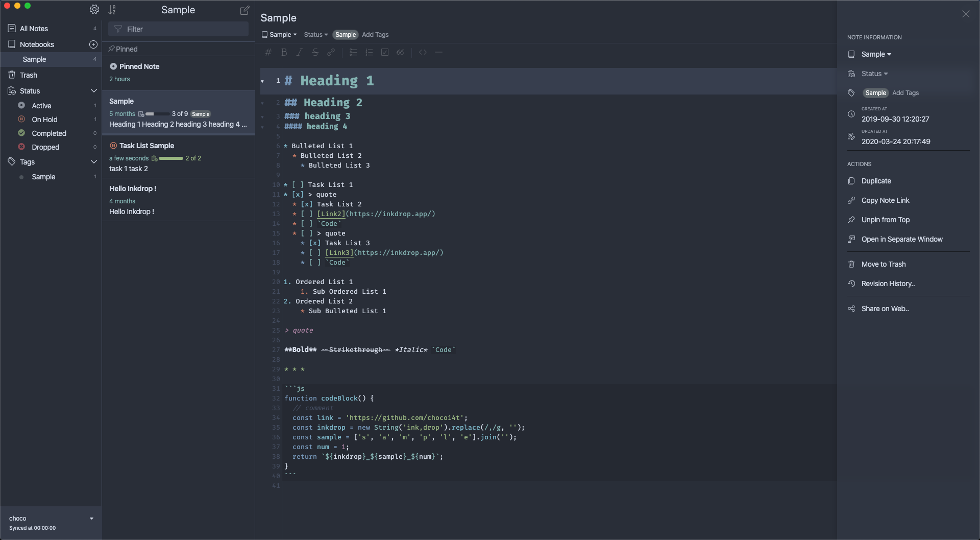Apply italic formatting from the toolbar
The image size is (980, 540).
300,52
